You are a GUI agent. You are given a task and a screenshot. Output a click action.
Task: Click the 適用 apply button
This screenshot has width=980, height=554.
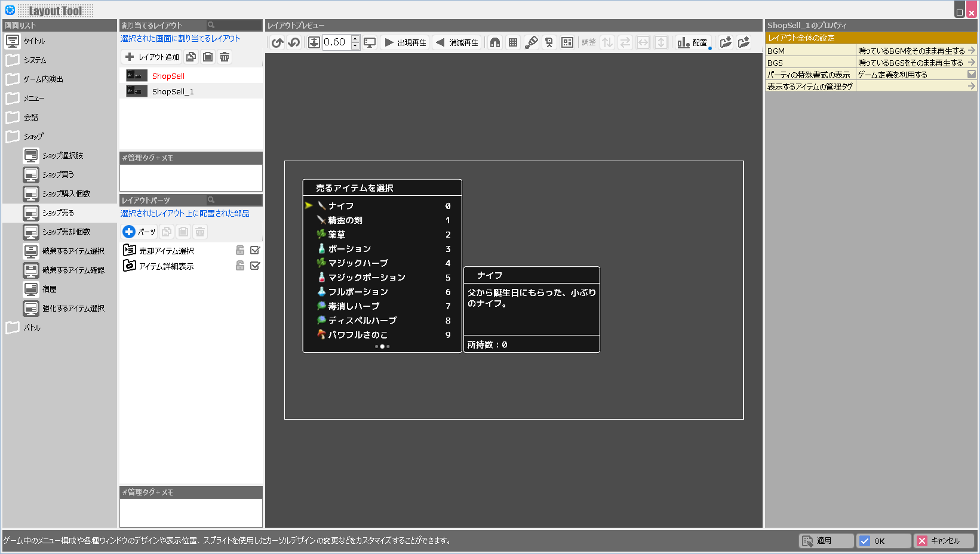point(826,541)
